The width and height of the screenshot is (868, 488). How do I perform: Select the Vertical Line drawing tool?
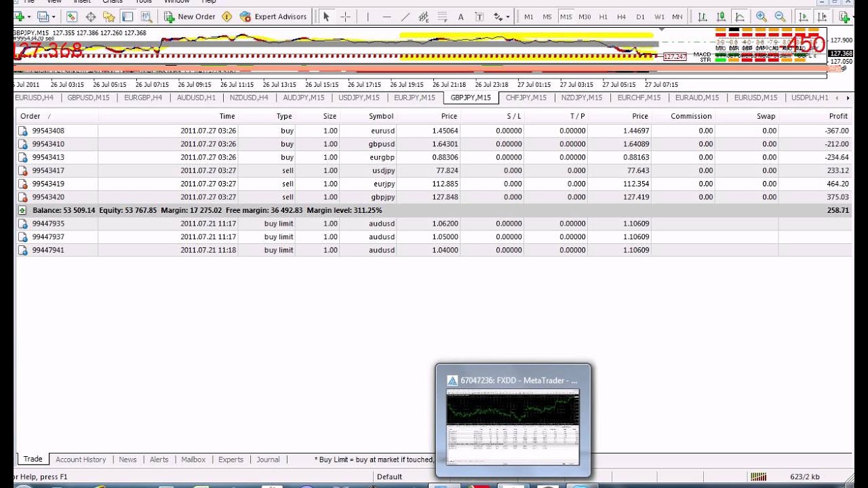pos(369,16)
